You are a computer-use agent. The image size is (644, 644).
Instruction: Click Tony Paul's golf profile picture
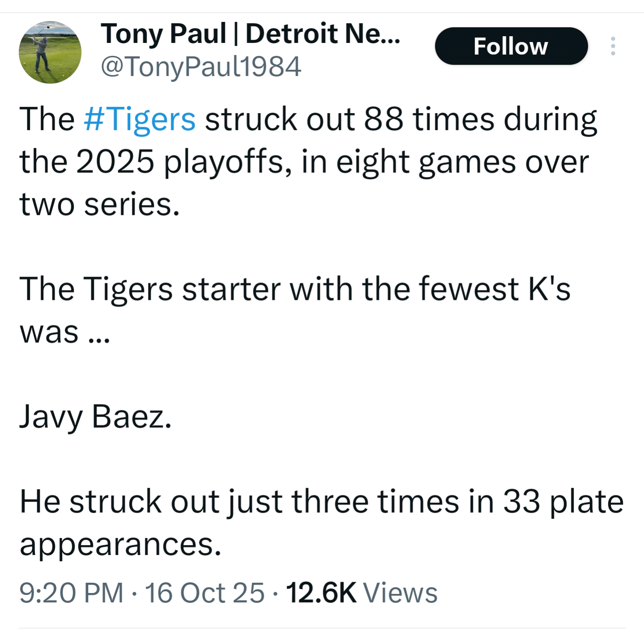point(50,52)
